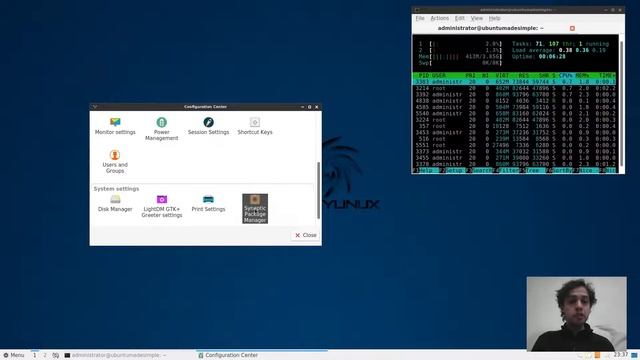Select htop process row PID 4585
This screenshot has height=360, width=640.
pyautogui.click(x=514, y=107)
